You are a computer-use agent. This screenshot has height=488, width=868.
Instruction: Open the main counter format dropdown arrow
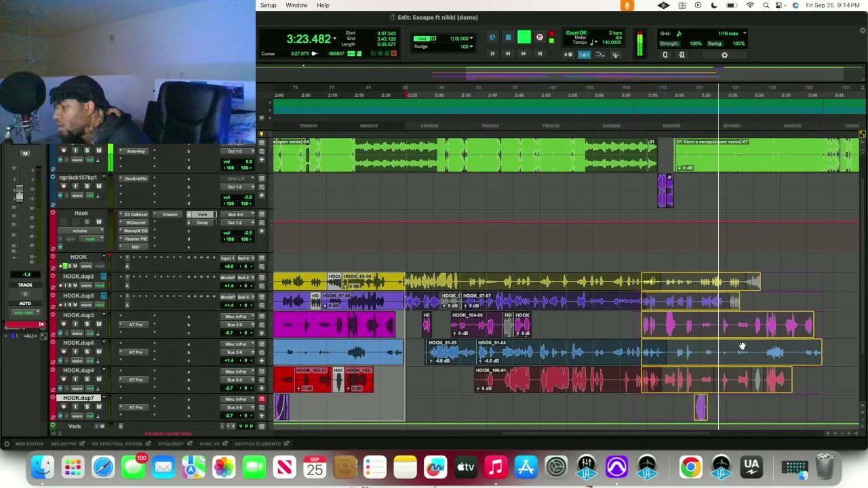coord(334,39)
